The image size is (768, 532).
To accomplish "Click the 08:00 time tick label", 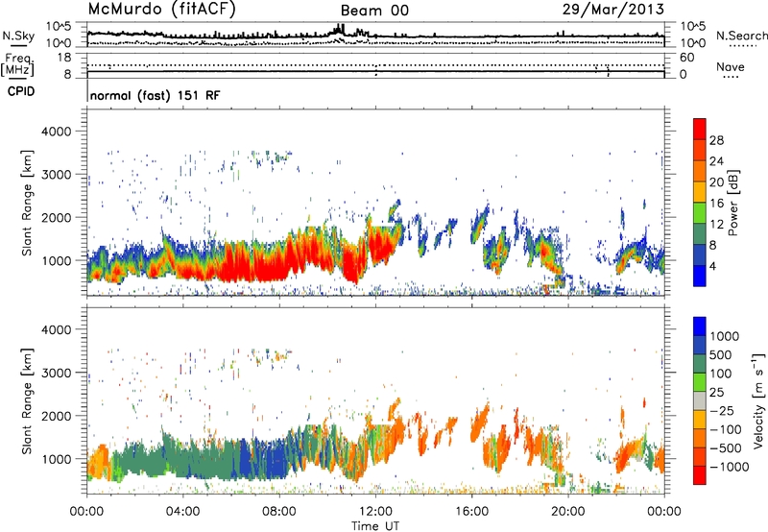I will [279, 512].
